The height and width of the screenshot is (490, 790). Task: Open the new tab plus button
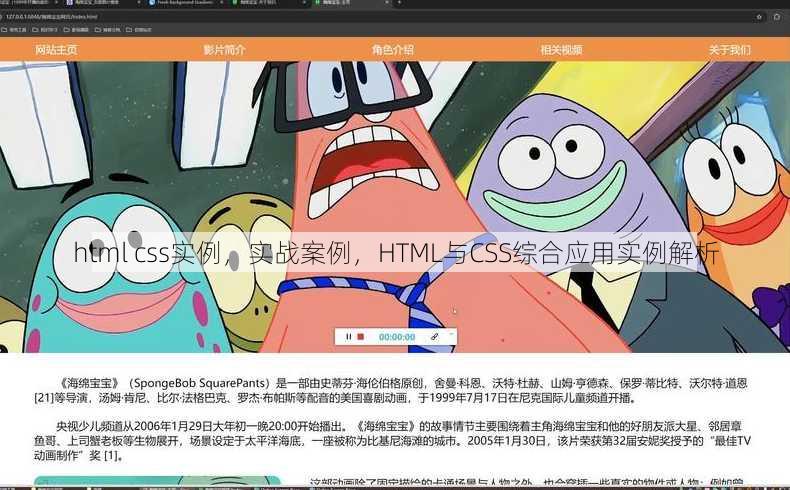399,3
